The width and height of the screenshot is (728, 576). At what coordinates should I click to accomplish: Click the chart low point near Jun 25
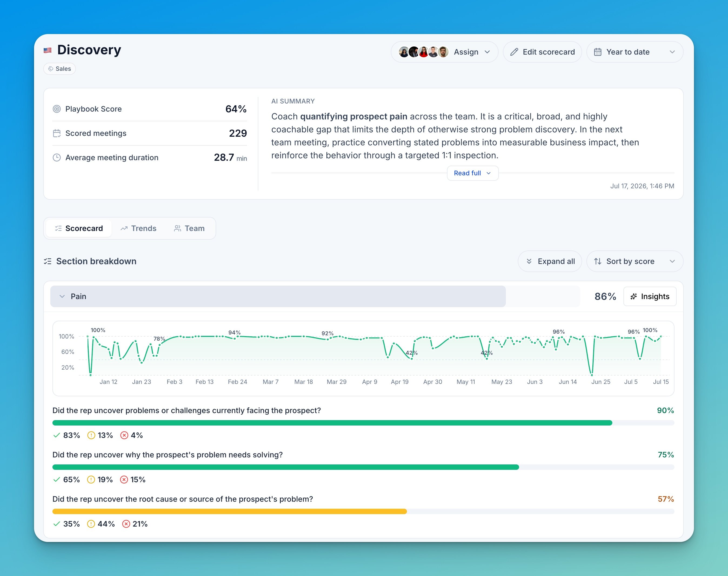pos(592,375)
